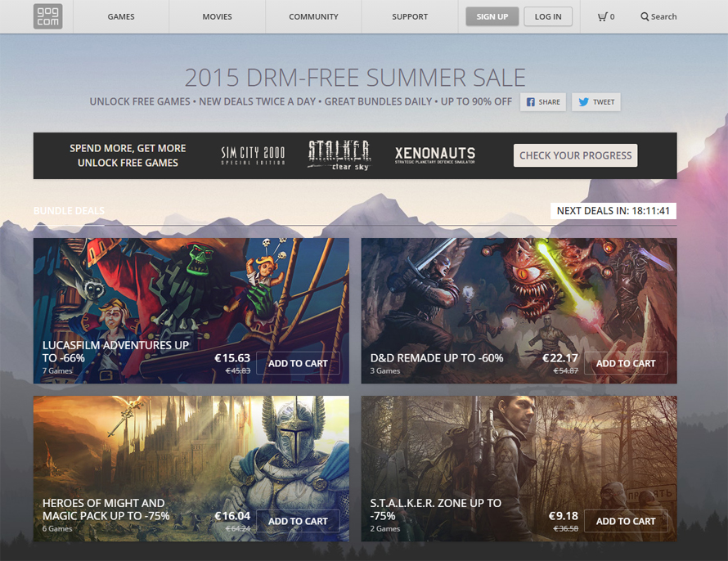Click the Xenonauts logo
This screenshot has width=728, height=561.
coord(435,155)
